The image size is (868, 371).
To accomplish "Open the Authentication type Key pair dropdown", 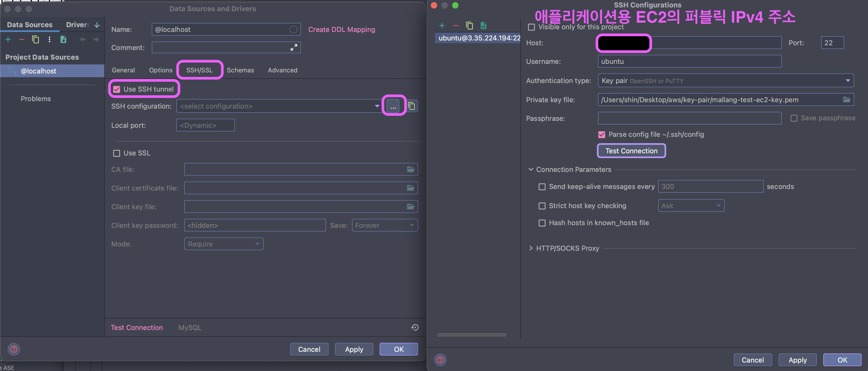I will tap(847, 81).
